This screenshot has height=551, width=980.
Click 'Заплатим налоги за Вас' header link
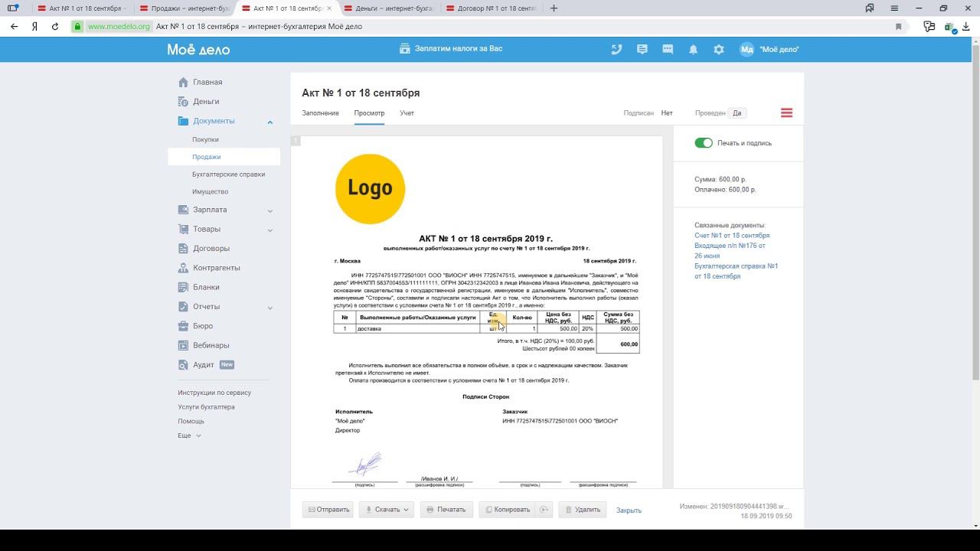[451, 49]
